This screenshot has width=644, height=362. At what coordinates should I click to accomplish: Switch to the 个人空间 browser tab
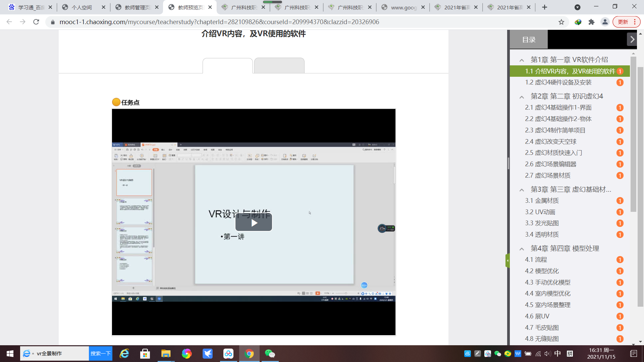[x=82, y=7]
